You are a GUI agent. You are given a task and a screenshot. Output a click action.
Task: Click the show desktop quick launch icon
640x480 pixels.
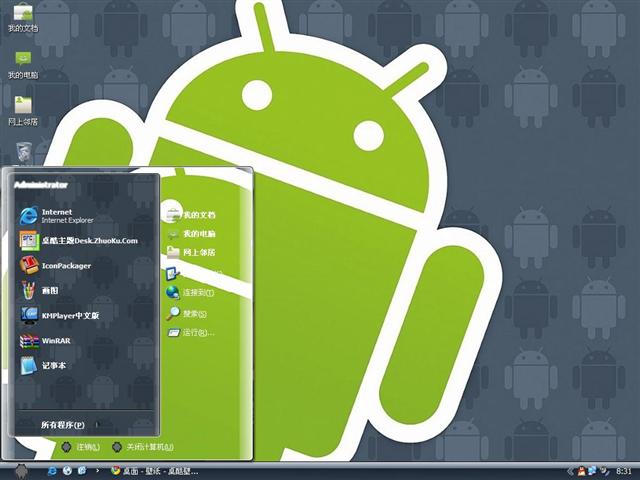tap(82, 471)
